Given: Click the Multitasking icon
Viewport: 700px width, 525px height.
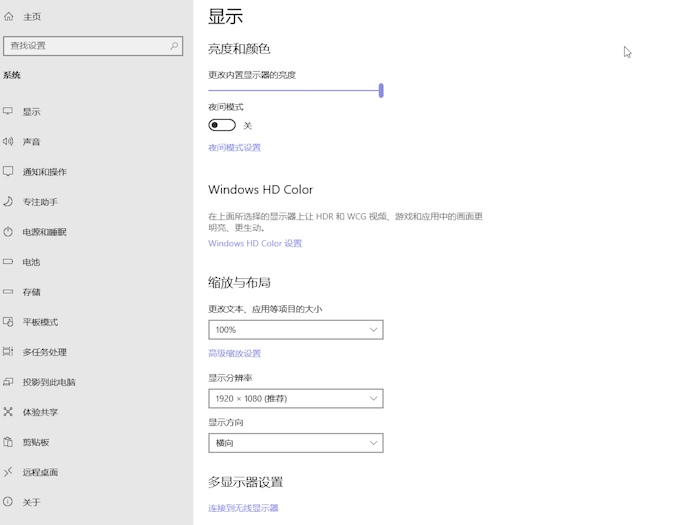Looking at the screenshot, I should [8, 351].
